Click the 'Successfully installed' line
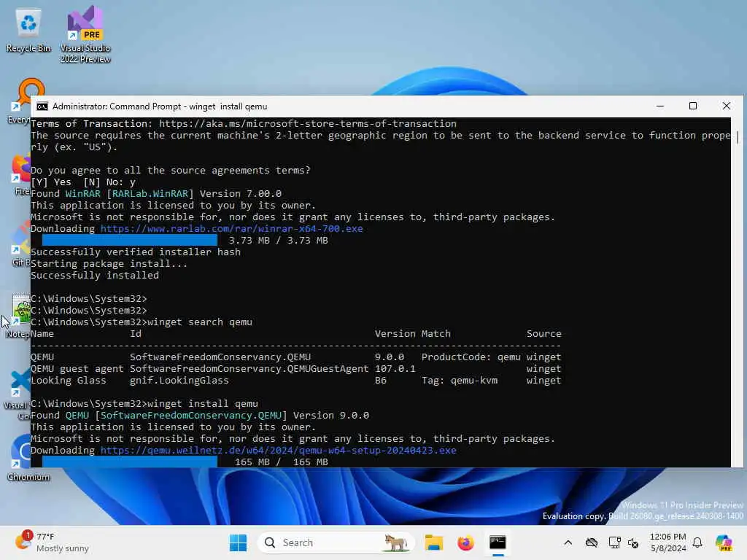The height and width of the screenshot is (560, 747). click(x=95, y=275)
